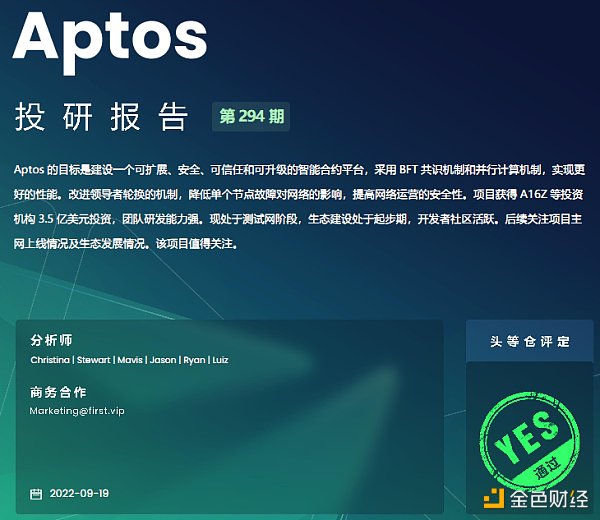Click the Marketing@first.vip email address
600x520 pixels.
pos(77,411)
